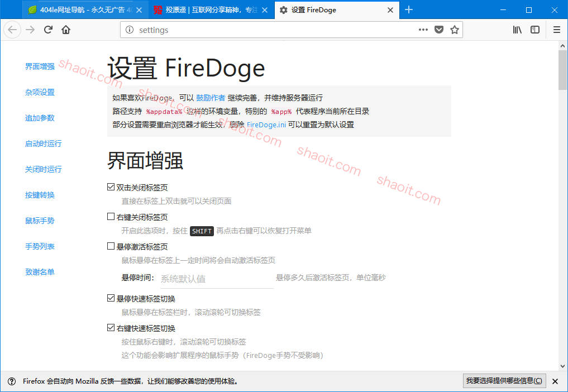Click the 鼓励作者 link
The image size is (568, 392).
[211, 98]
